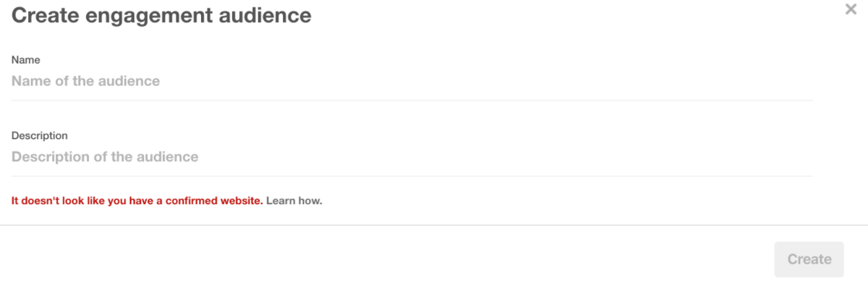Image resolution: width=868 pixels, height=284 pixels.
Task: Select the Name field label
Action: point(26,60)
